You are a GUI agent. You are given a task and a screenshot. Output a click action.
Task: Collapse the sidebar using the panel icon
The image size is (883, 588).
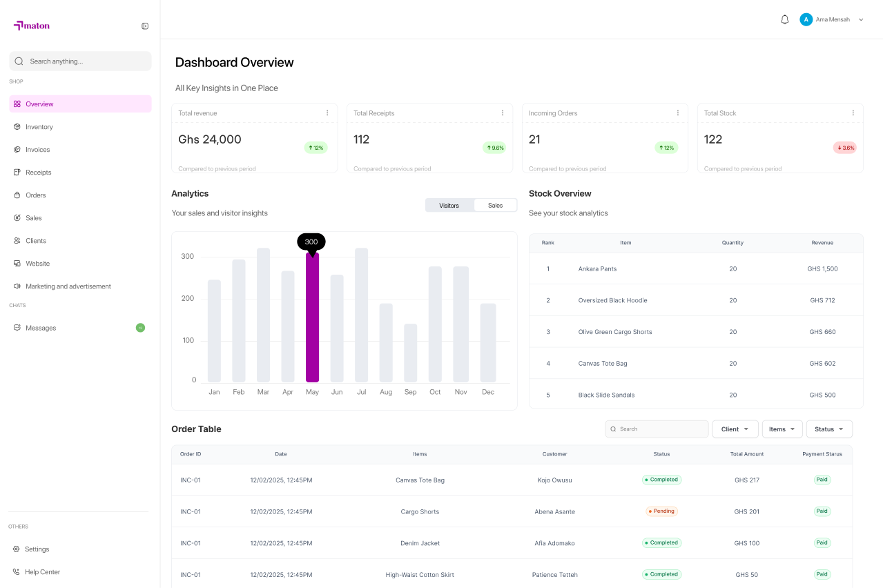[x=145, y=26]
